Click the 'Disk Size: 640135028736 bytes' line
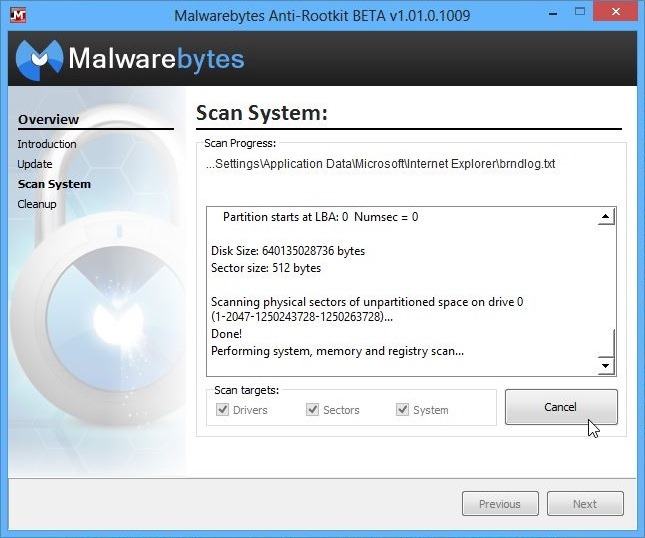 pyautogui.click(x=288, y=250)
